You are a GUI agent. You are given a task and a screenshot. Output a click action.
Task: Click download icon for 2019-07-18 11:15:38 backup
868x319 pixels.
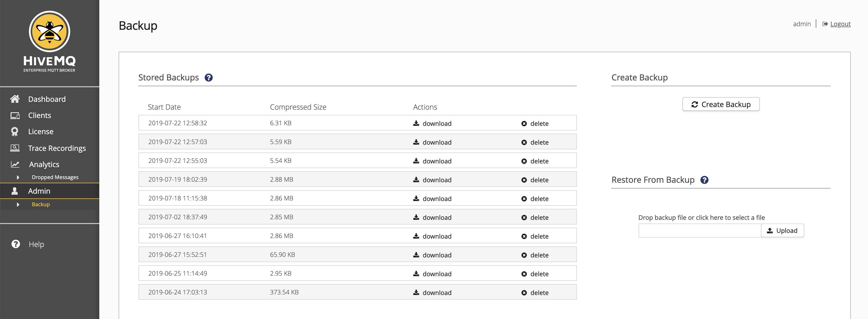point(416,199)
